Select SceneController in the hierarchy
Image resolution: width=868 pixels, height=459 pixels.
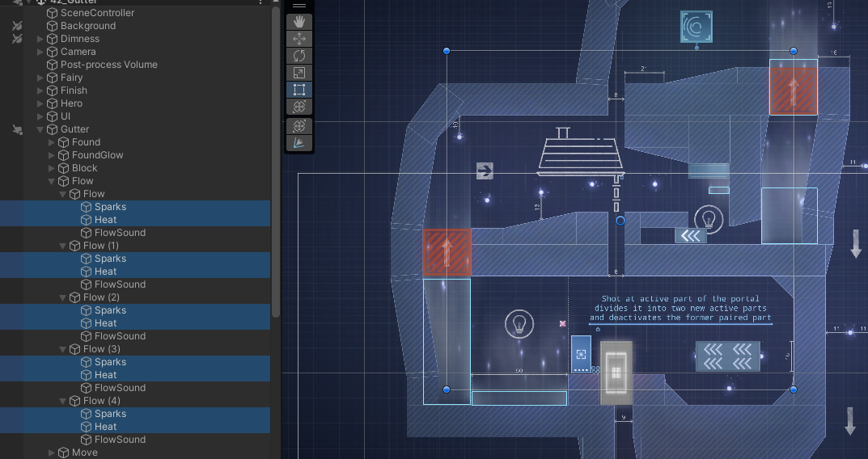pos(97,13)
